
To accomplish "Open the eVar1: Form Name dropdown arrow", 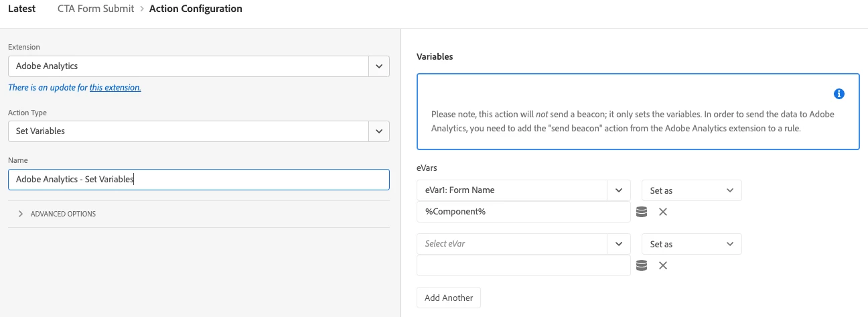I will click(x=619, y=190).
